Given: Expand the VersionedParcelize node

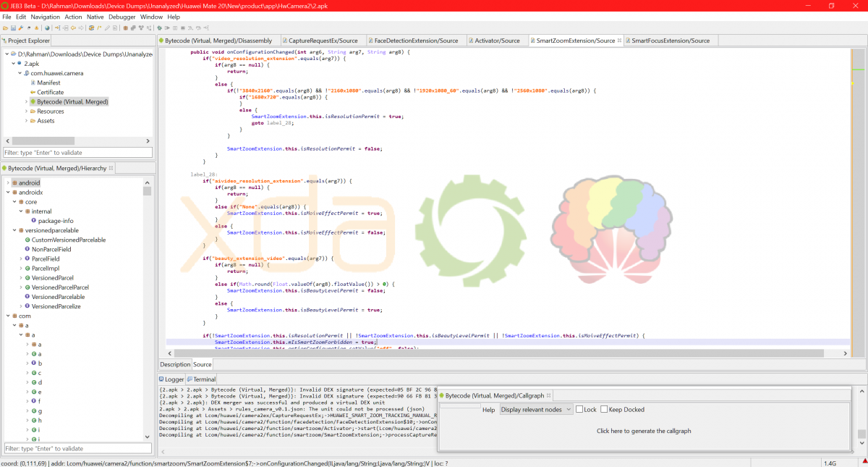Looking at the screenshot, I should coord(20,306).
